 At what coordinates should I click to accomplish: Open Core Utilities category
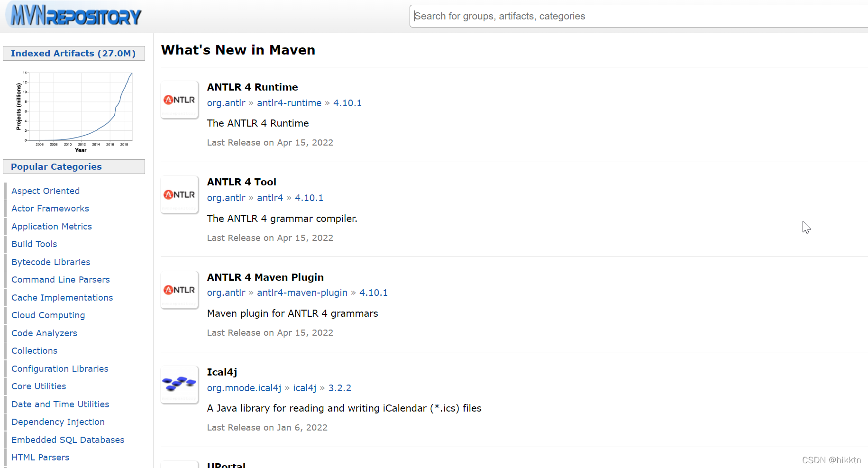[39, 386]
